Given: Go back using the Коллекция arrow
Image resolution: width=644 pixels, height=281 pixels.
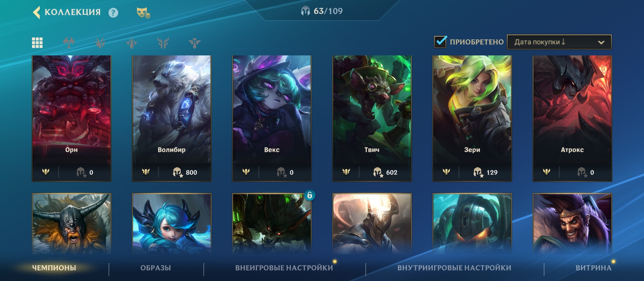Looking at the screenshot, I should (37, 12).
